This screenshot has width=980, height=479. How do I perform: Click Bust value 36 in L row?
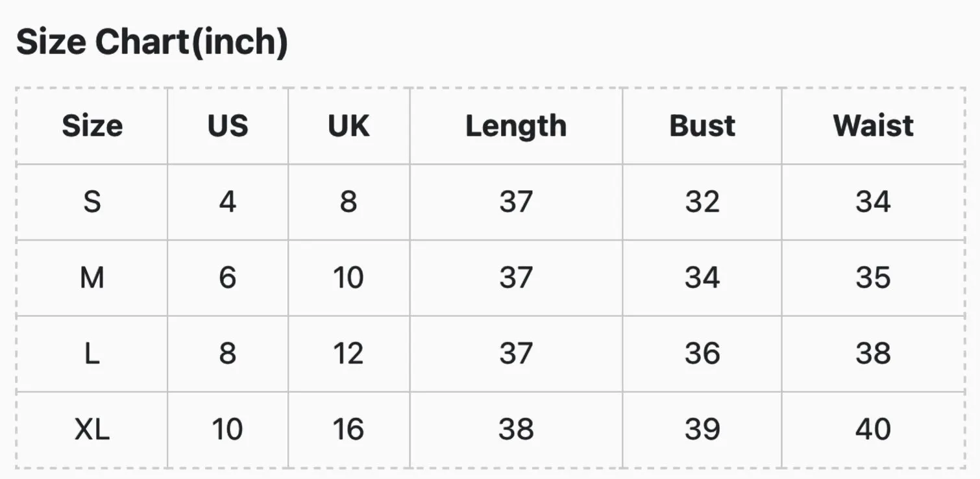pos(702,354)
